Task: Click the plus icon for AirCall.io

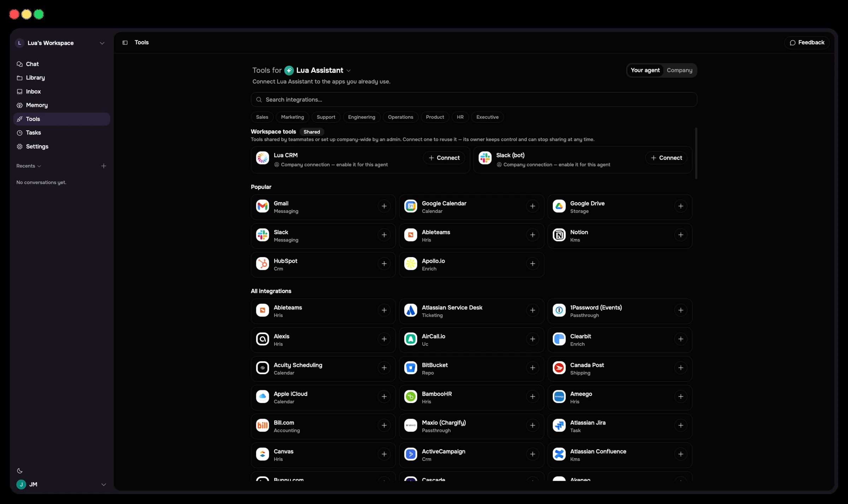Action: tap(532, 339)
